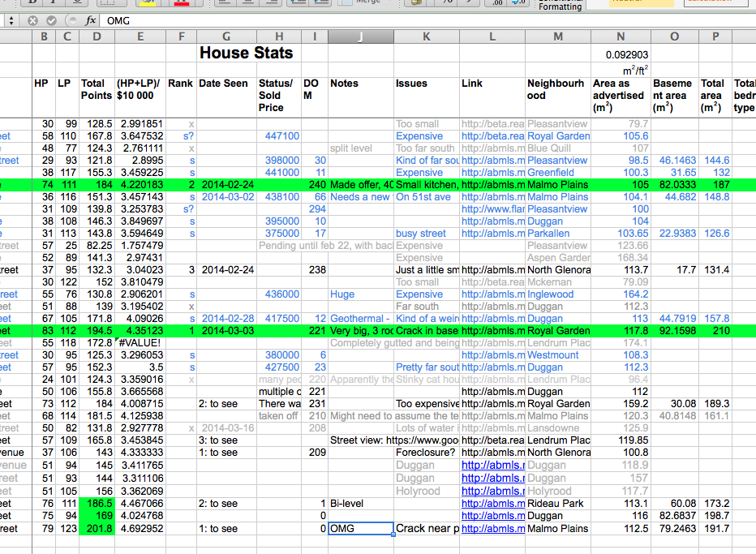Image resolution: width=756 pixels, height=554 pixels.
Task: Select the sold price cell 375000
Action: click(279, 234)
